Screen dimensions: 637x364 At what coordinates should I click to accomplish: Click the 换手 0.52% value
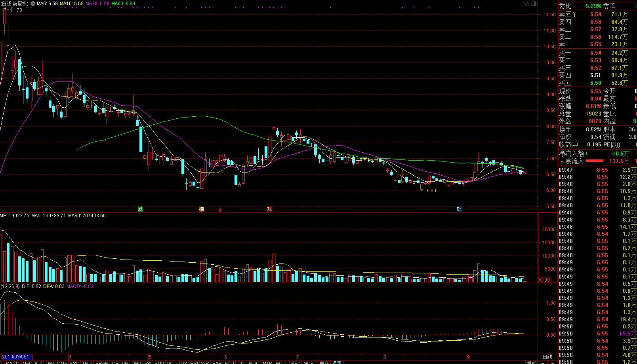coord(594,129)
